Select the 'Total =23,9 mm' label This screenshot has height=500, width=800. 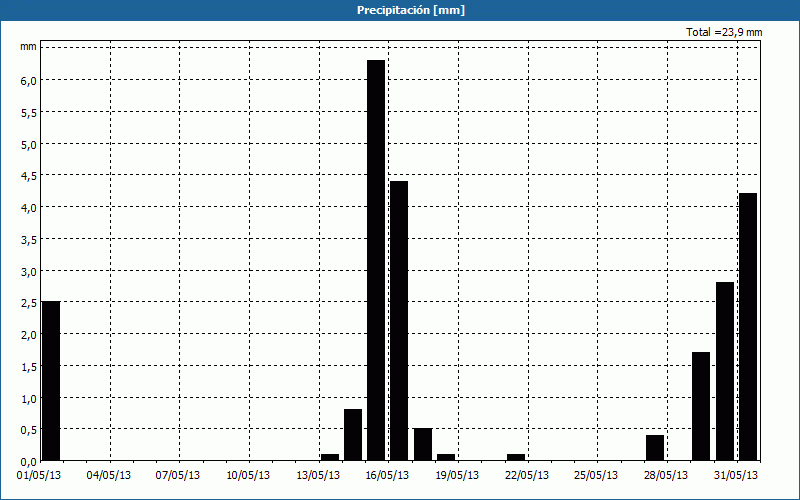pos(724,32)
